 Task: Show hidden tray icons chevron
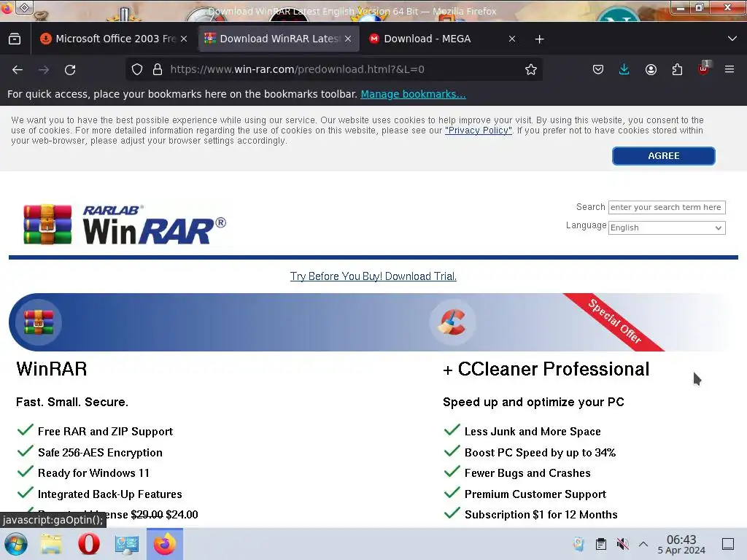(643, 544)
